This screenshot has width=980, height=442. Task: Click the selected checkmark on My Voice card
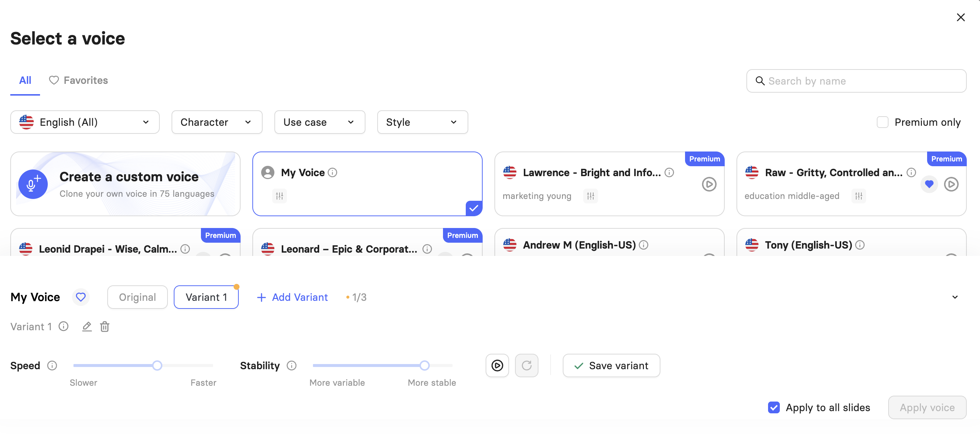click(x=473, y=208)
